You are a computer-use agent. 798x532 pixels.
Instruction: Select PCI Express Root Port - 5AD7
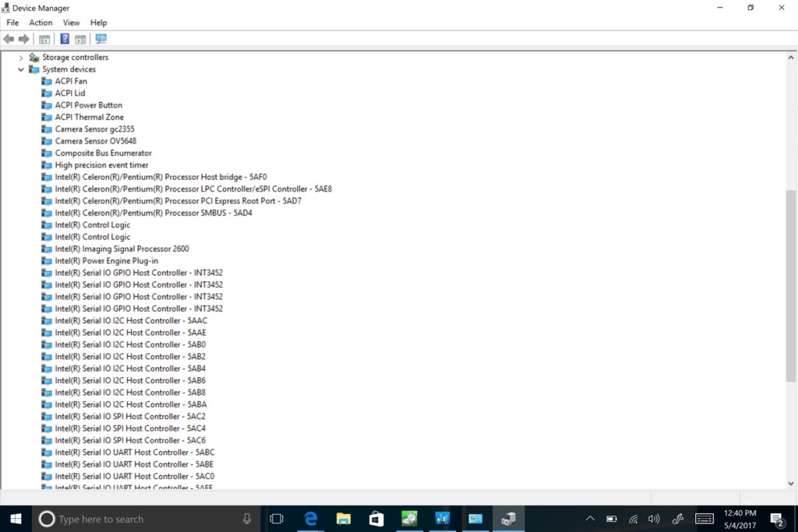(x=178, y=201)
